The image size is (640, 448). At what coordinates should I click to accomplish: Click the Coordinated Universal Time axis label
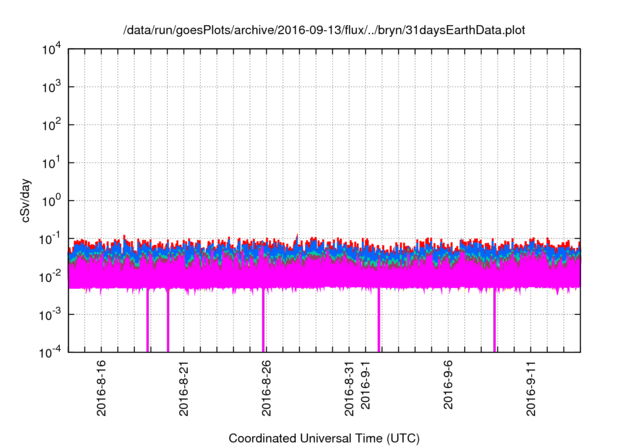pos(324,438)
